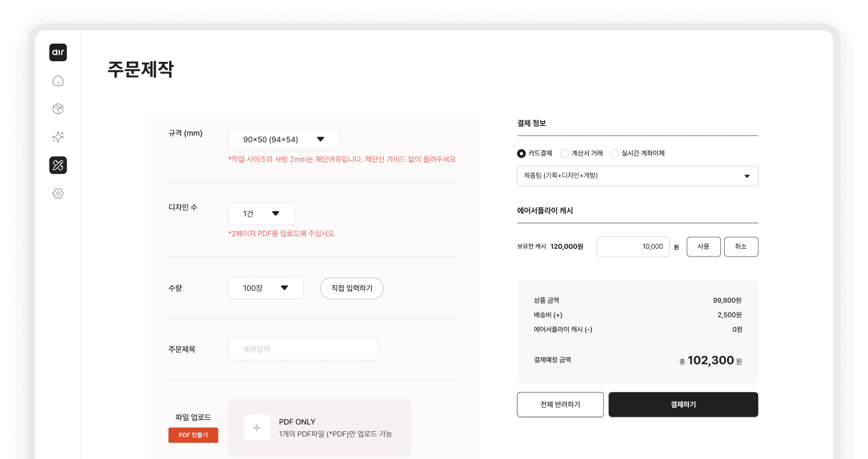The height and width of the screenshot is (459, 868).
Task: Click the 사용 cash button
Action: (703, 247)
